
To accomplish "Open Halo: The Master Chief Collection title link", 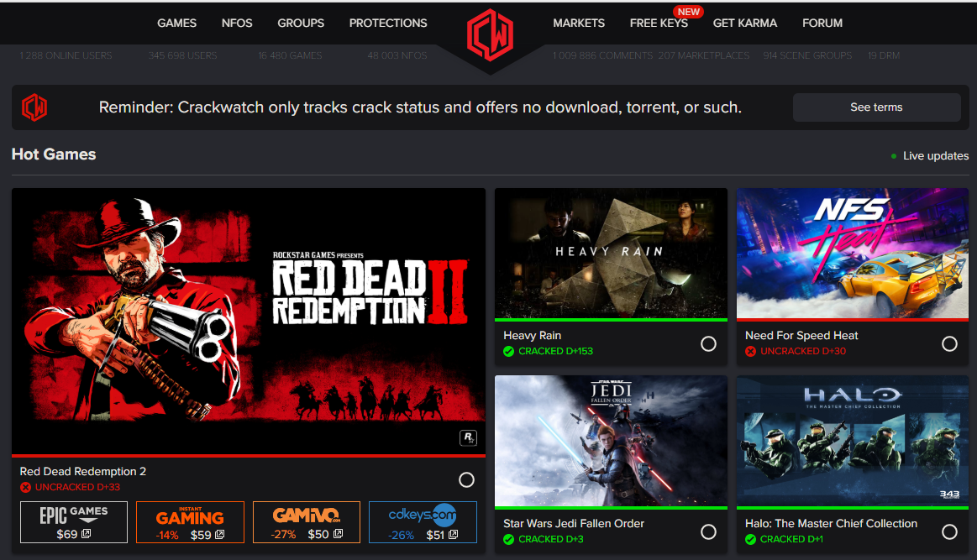I will click(x=831, y=523).
